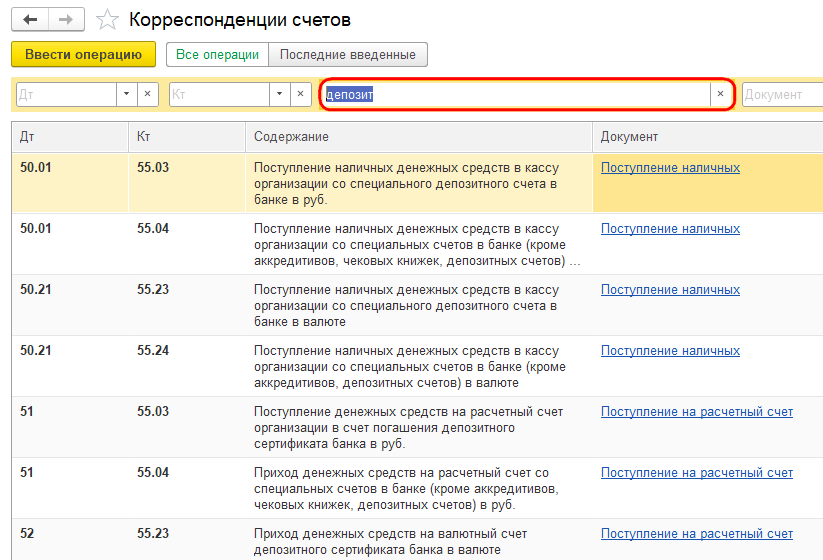Image resolution: width=823 pixels, height=560 pixels.
Task: Open Поступление наличных link in 50.01/55.03 row
Action: coord(670,168)
